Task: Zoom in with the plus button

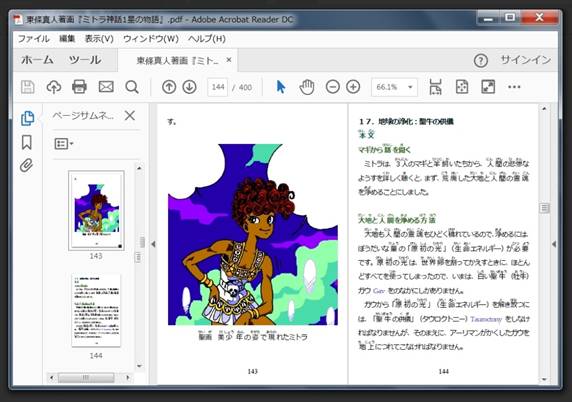Action: point(353,87)
